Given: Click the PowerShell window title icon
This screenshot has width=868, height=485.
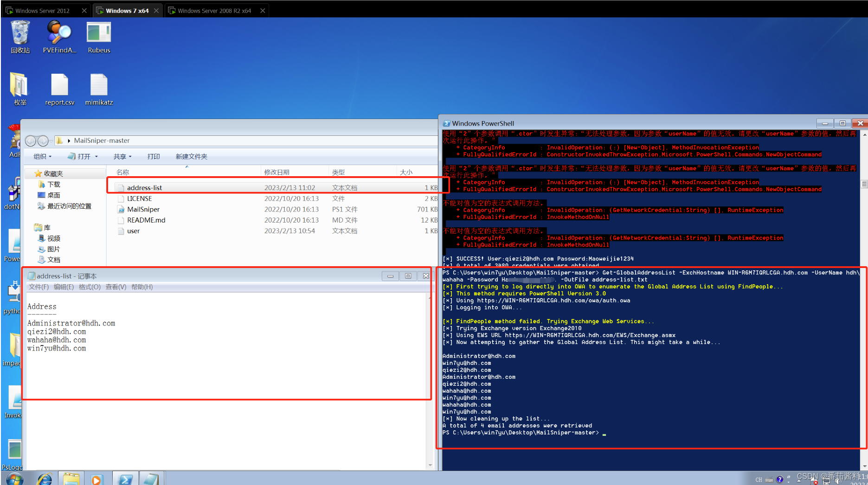Looking at the screenshot, I should pos(446,123).
